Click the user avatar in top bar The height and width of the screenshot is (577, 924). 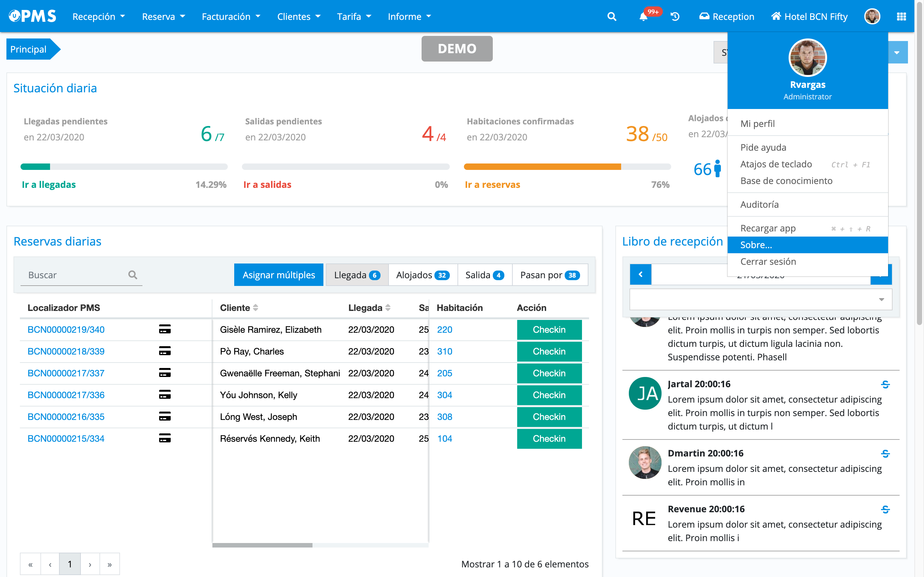tap(872, 17)
